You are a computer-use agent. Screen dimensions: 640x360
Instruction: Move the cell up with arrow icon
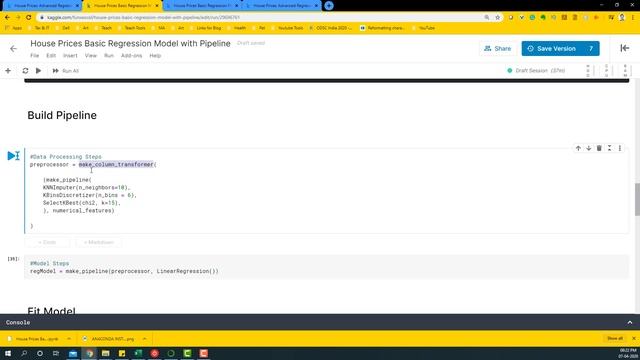[x=578, y=148]
